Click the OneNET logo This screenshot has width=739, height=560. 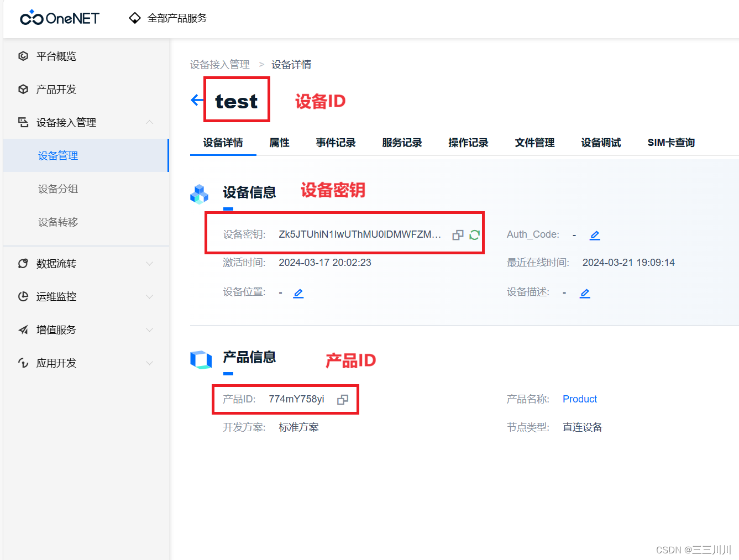point(59,18)
